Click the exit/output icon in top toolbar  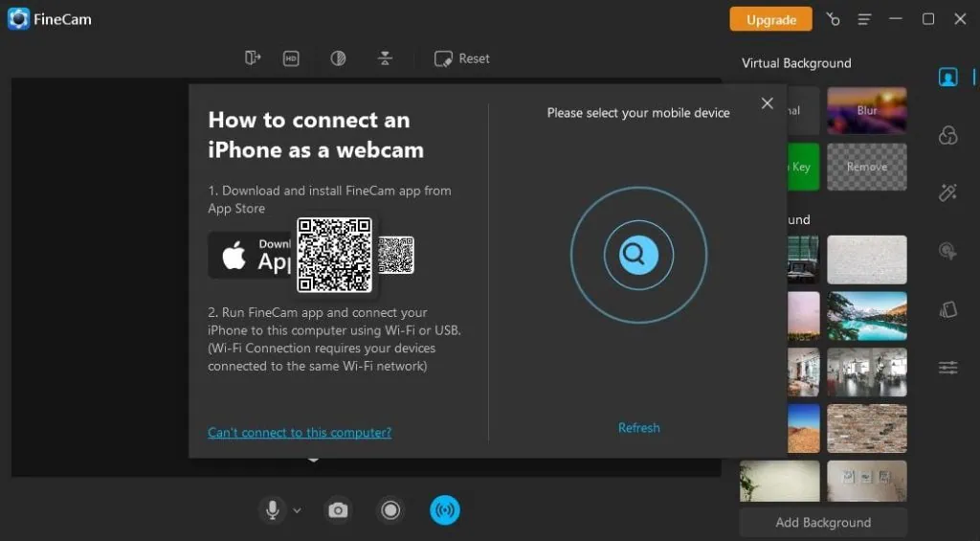(253, 58)
